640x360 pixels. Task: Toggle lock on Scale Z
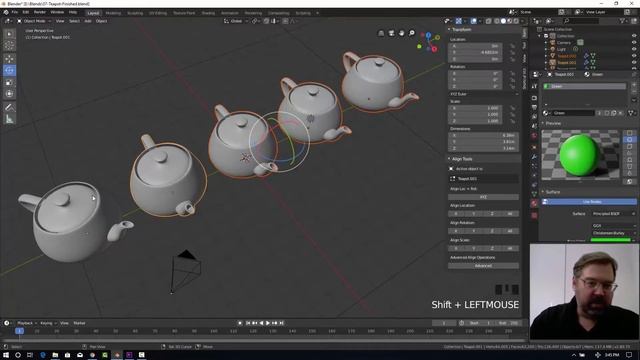click(513, 121)
